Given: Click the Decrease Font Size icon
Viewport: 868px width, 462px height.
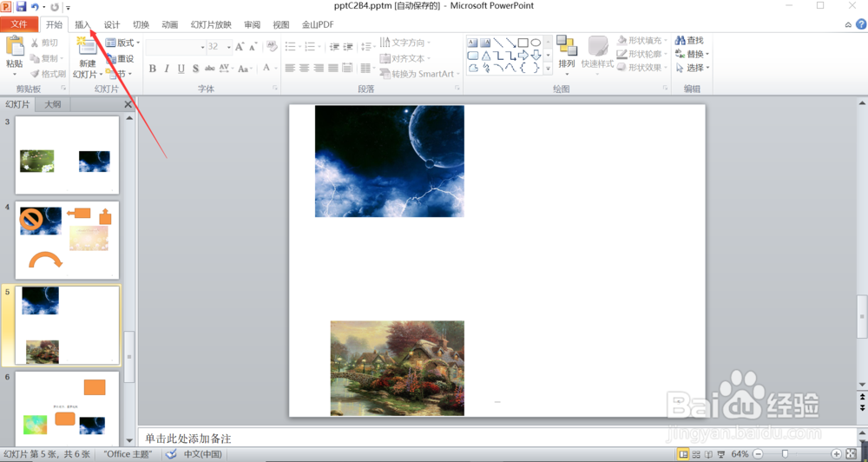Looking at the screenshot, I should click(x=253, y=47).
